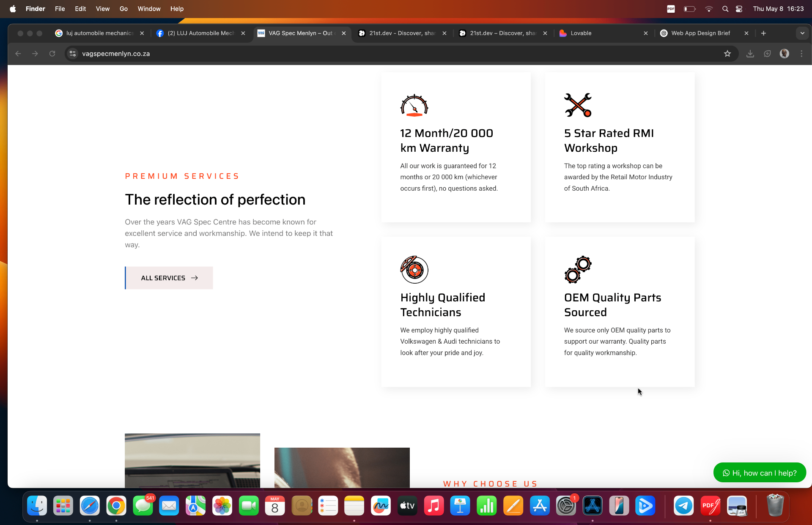Screen dimensions: 812x525
Task: Click the crossed wrenches workshop icon
Action: point(578,105)
